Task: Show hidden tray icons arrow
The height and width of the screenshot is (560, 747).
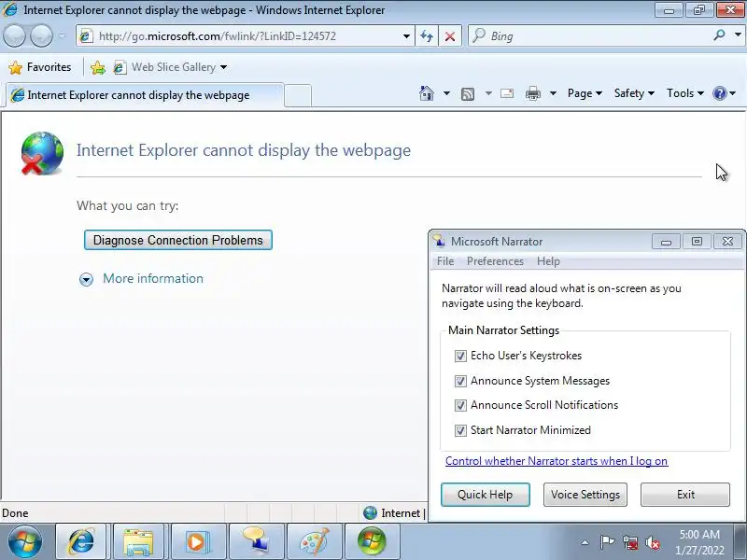Action: point(585,542)
